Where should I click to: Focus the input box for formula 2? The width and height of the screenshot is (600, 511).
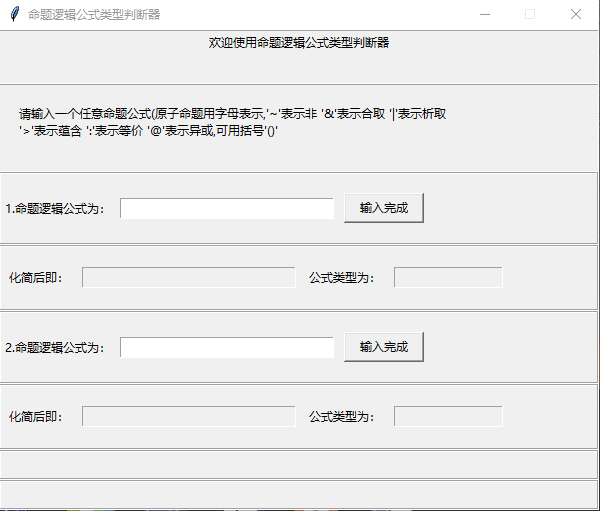(227, 347)
